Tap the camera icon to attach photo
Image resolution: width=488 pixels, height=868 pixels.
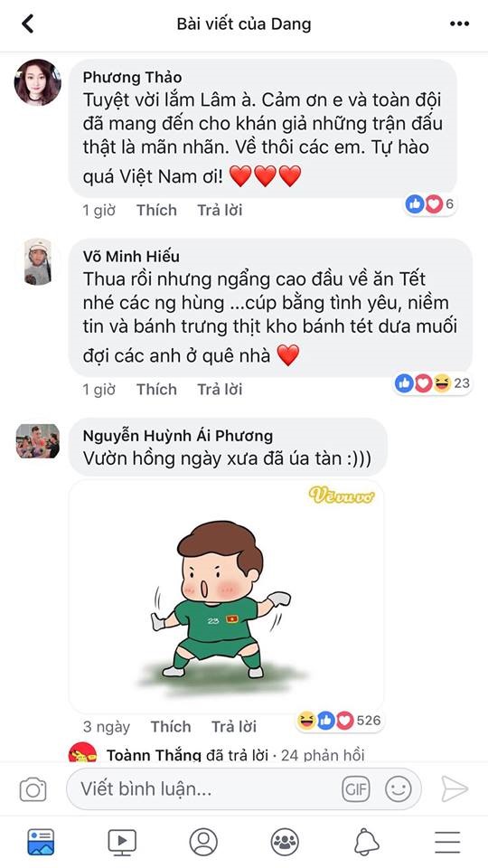tap(33, 789)
